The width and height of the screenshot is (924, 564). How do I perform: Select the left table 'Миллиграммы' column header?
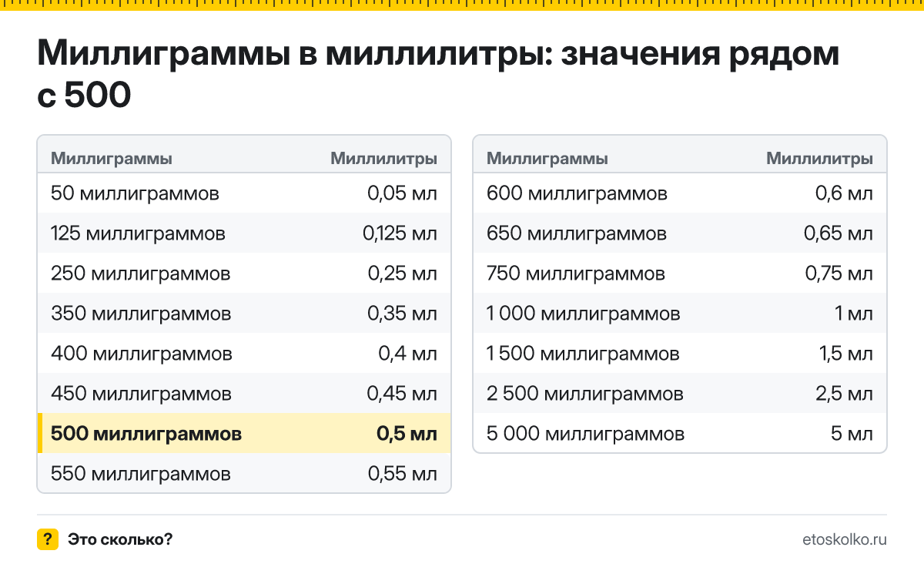pyautogui.click(x=111, y=159)
